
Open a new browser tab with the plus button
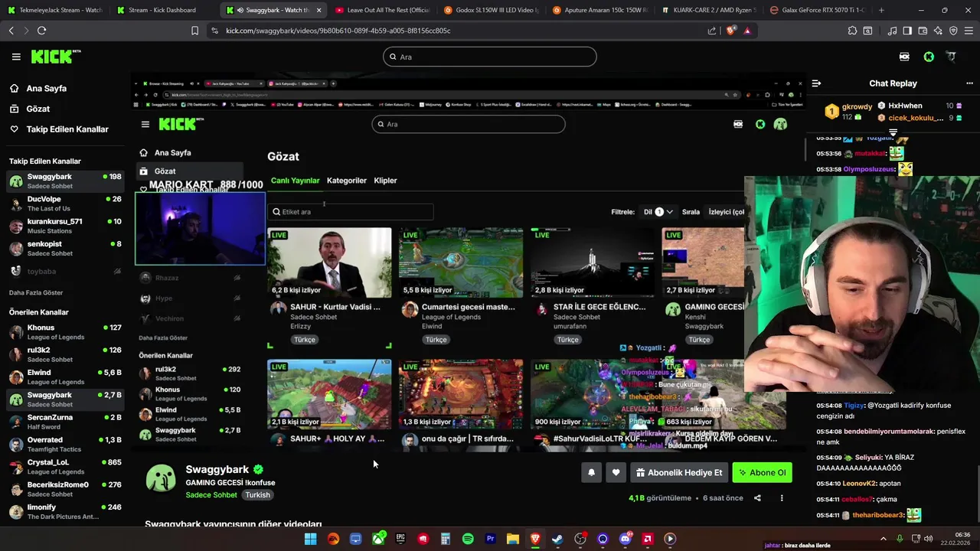pos(881,10)
